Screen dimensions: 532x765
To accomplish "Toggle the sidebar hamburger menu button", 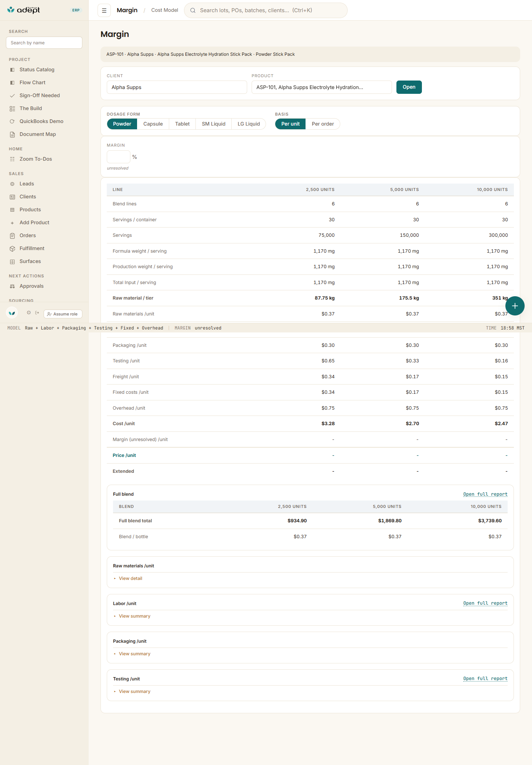I will (104, 10).
